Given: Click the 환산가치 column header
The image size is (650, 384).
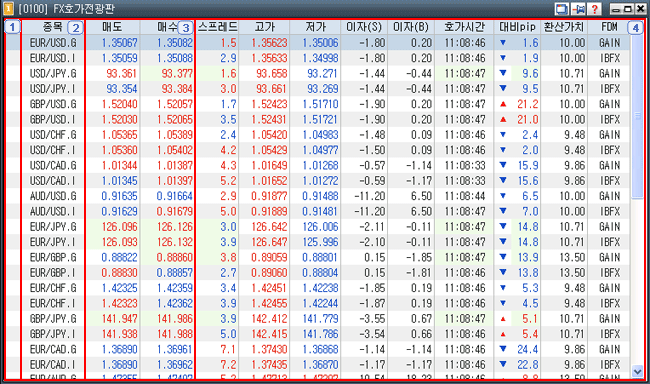Looking at the screenshot, I should (564, 27).
